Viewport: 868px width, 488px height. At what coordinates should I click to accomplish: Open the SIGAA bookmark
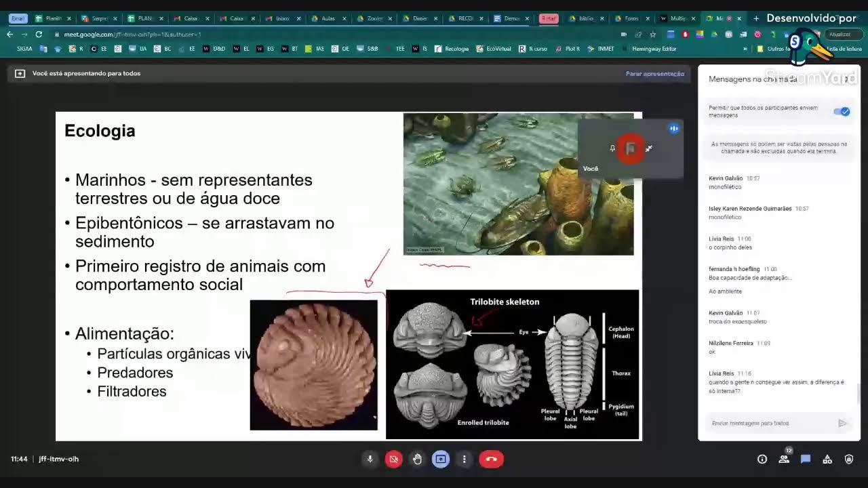point(24,49)
